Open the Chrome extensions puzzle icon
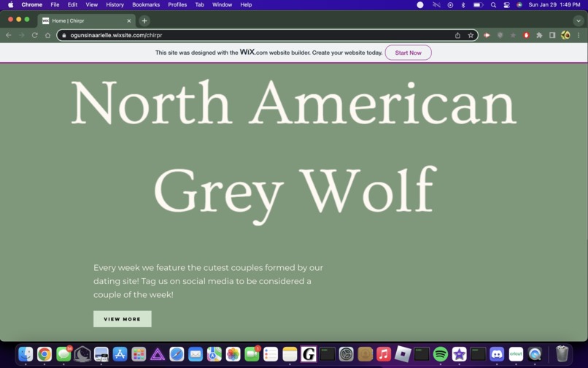Viewport: 588px width, 368px height. 539,35
